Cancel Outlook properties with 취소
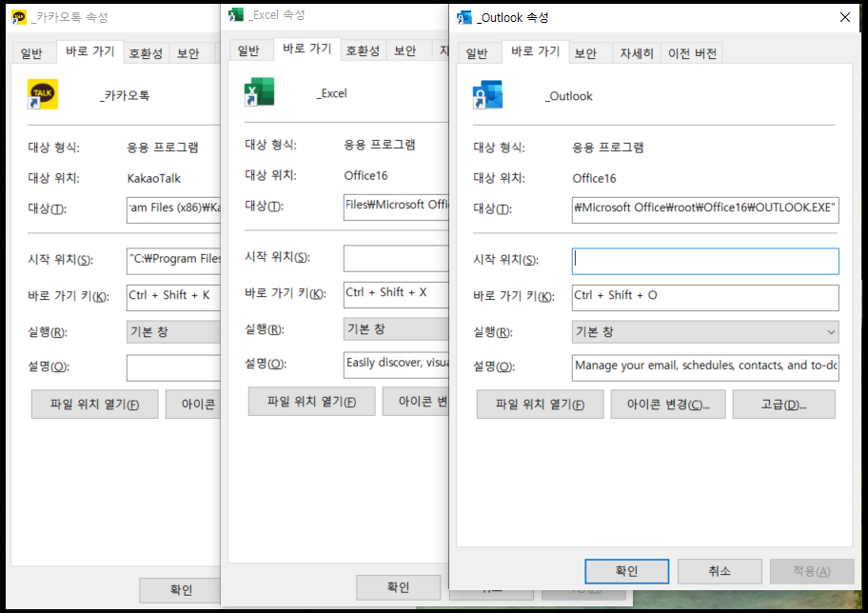The height and width of the screenshot is (613, 868). click(x=720, y=571)
